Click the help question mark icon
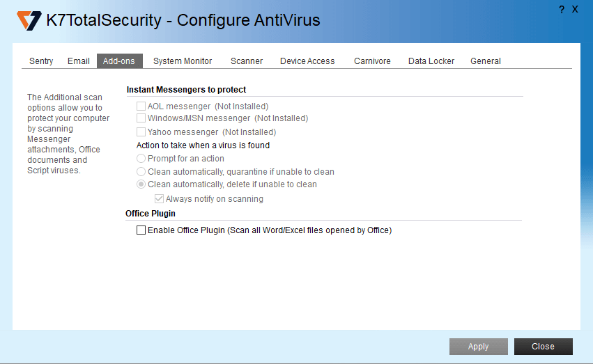This screenshot has width=593, height=364. coord(562,10)
